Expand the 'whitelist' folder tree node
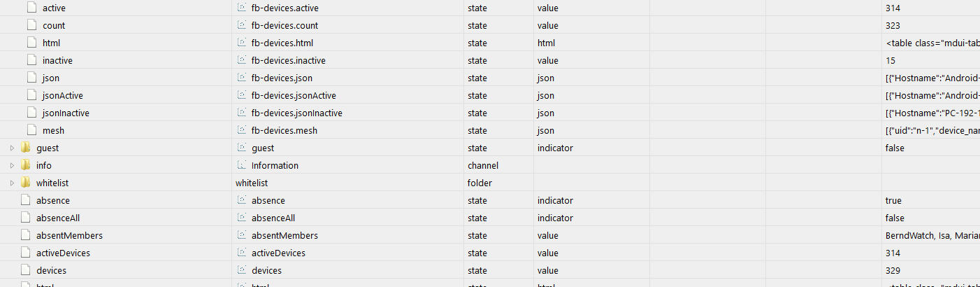This screenshot has width=980, height=287. coord(11,183)
